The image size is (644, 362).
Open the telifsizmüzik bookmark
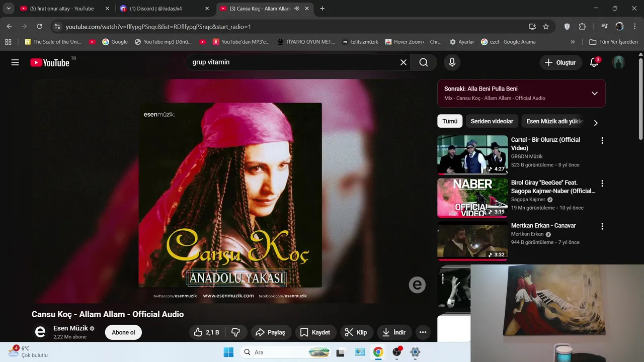tap(360, 42)
